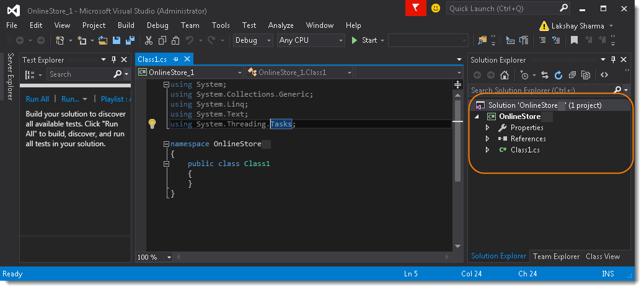Open the Debug menu
This screenshot has width=644, height=290.
(x=157, y=25)
